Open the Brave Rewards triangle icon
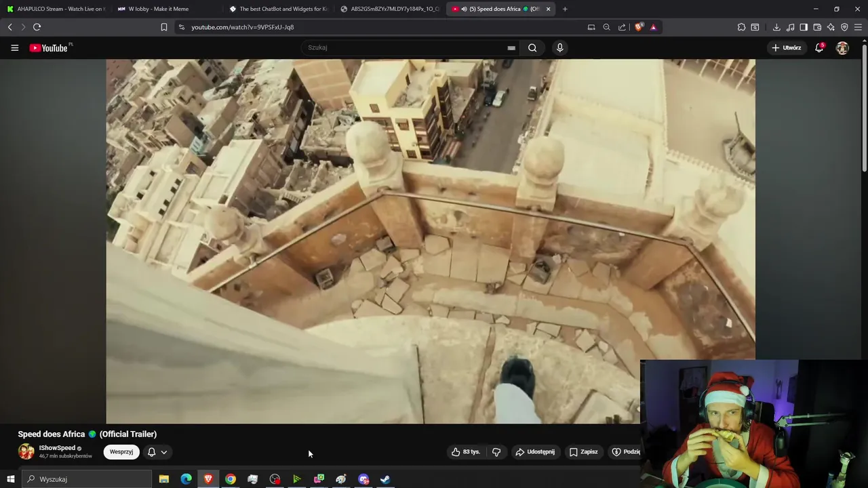The width and height of the screenshot is (868, 488). coord(653,27)
